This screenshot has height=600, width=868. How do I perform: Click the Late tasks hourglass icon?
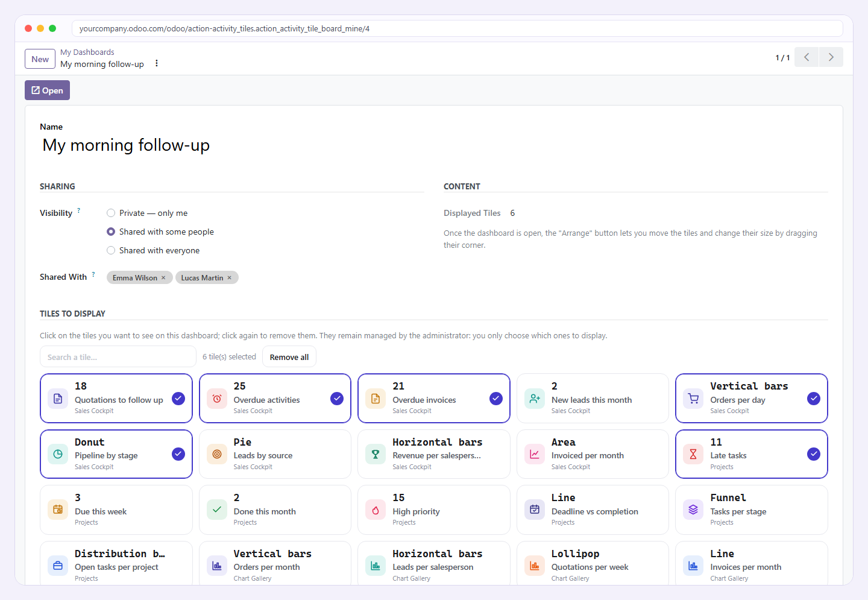click(x=693, y=454)
